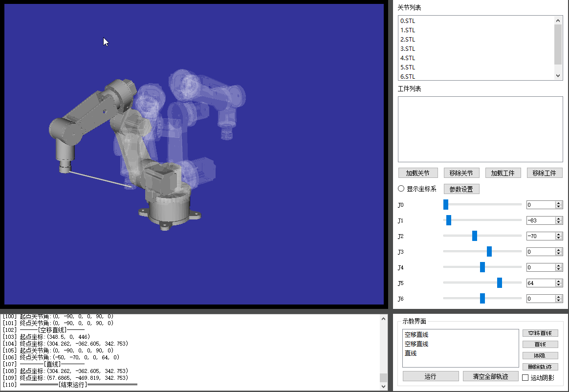Viewport: 569px width, 392px height.
Task: Increase J2 with its up spinner arrow
Action: click(x=559, y=234)
